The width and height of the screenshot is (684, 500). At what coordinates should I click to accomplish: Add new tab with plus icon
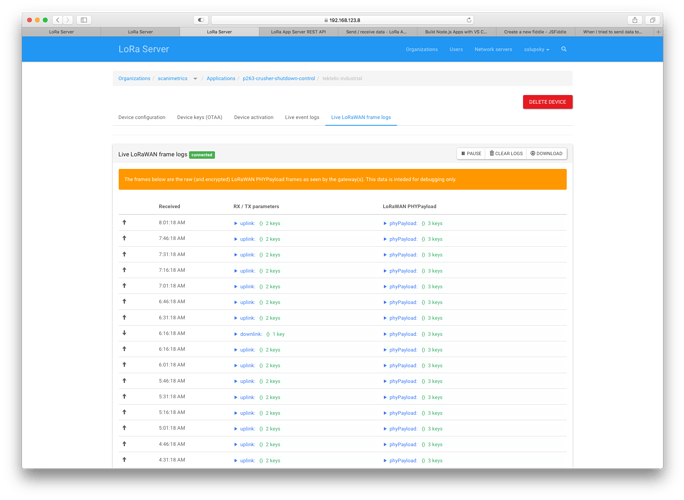[658, 32]
